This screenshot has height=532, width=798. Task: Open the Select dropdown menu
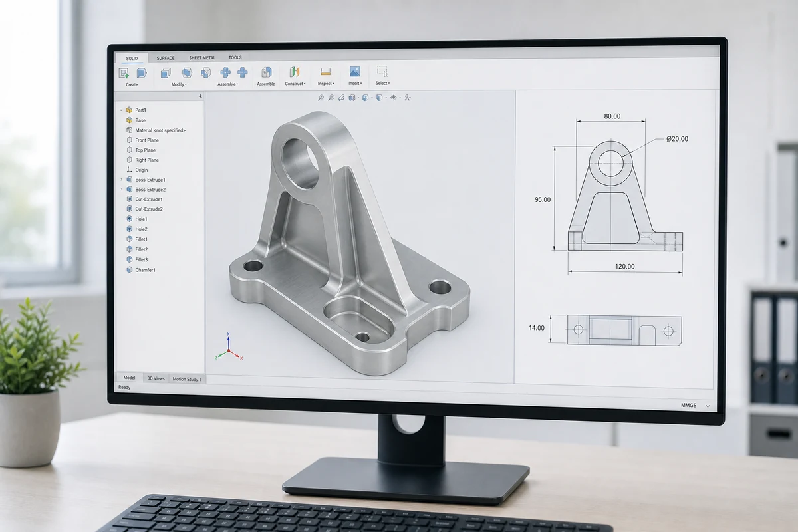(x=382, y=84)
